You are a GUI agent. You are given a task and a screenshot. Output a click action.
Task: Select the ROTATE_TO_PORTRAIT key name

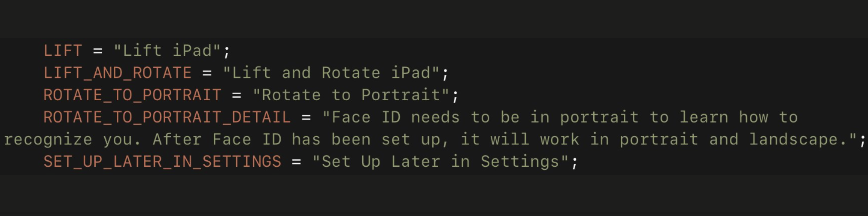132,96
